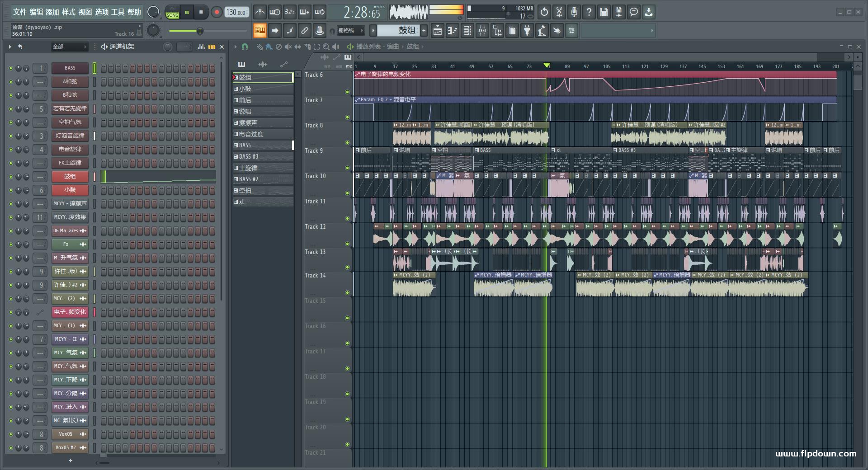The width and height of the screenshot is (868, 470).
Task: Open the playlist view icon
Action: pos(438,31)
